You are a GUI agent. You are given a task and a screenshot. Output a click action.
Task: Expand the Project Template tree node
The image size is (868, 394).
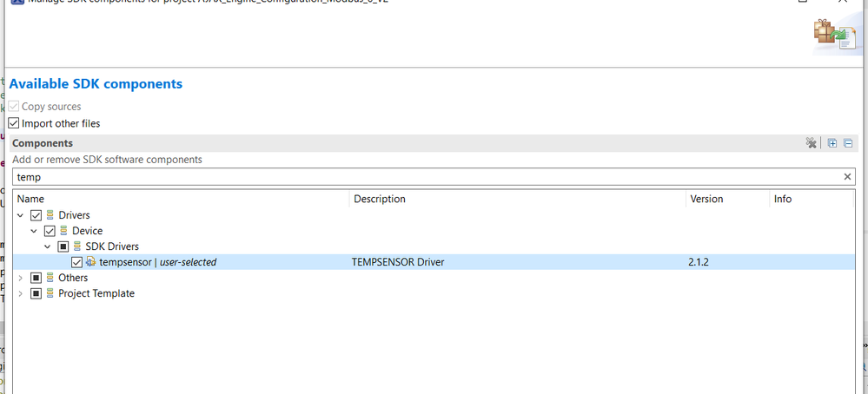click(x=21, y=292)
